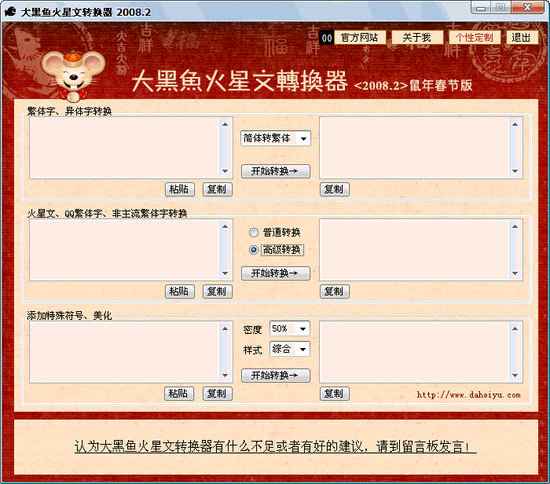The height and width of the screenshot is (484, 550).
Task: Click scroll-down arrow of 繁体字 input box
Action: point(225,171)
